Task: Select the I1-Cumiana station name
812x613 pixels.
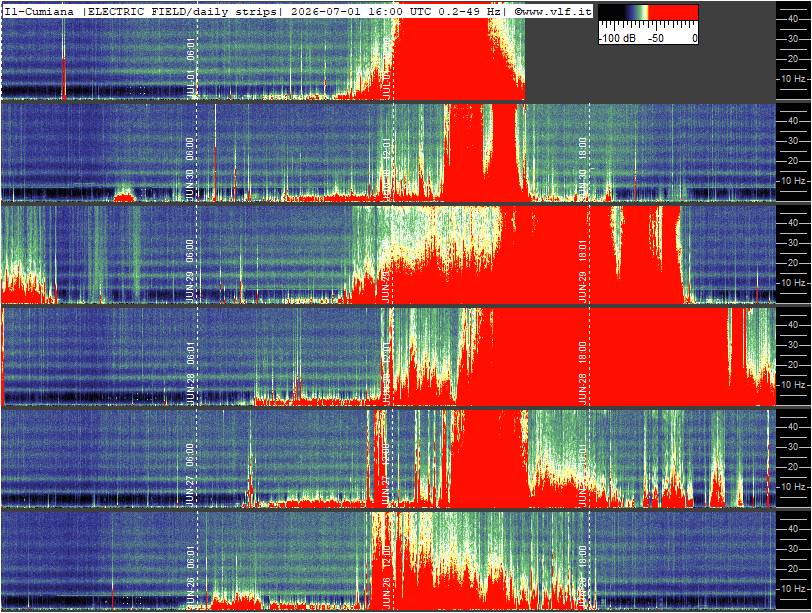Action: tap(39, 11)
